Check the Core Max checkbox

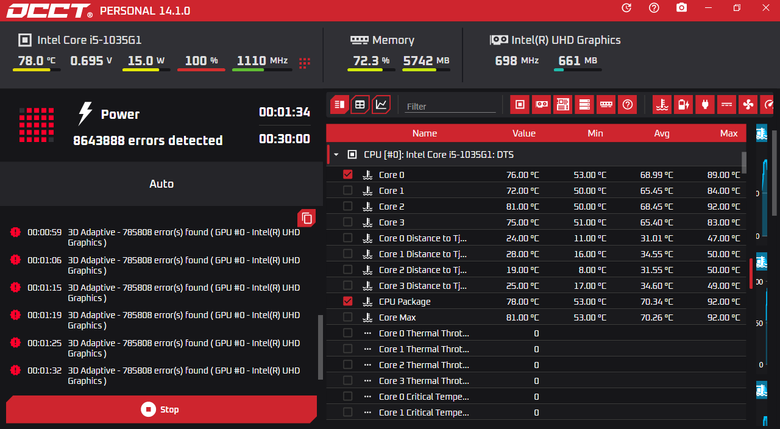click(348, 317)
